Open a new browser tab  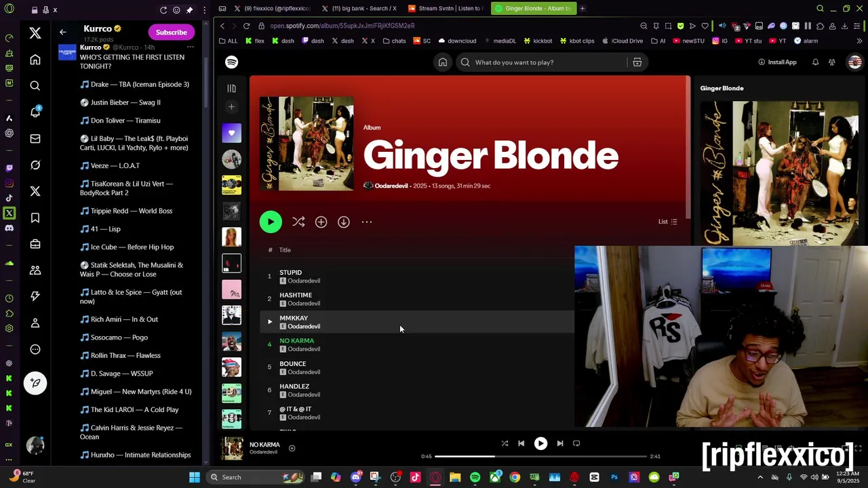pyautogui.click(x=582, y=9)
